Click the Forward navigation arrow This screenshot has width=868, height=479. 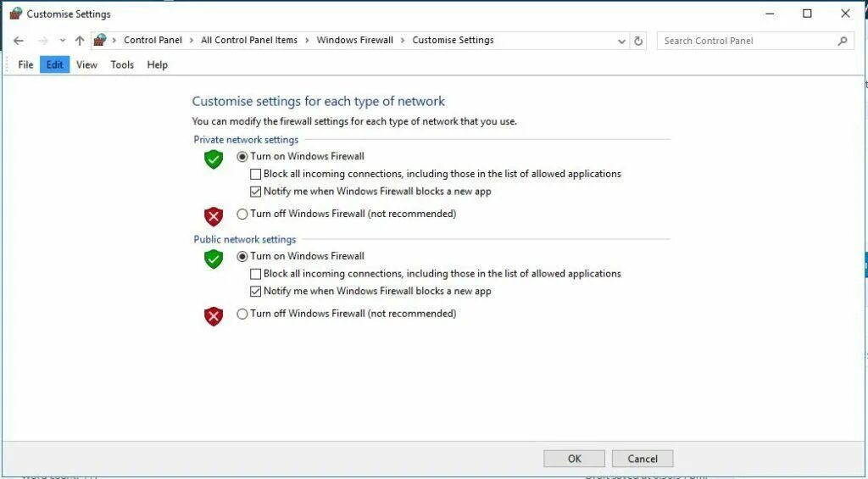coord(42,41)
